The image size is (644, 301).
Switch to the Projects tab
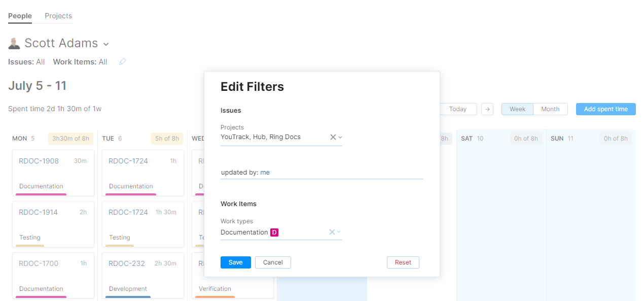(x=58, y=16)
